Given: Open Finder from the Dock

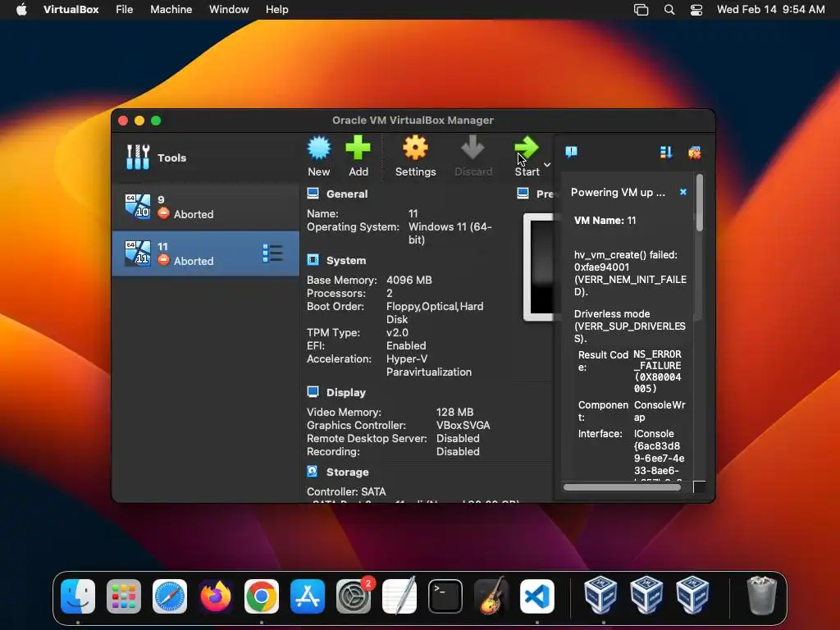Looking at the screenshot, I should [x=78, y=596].
